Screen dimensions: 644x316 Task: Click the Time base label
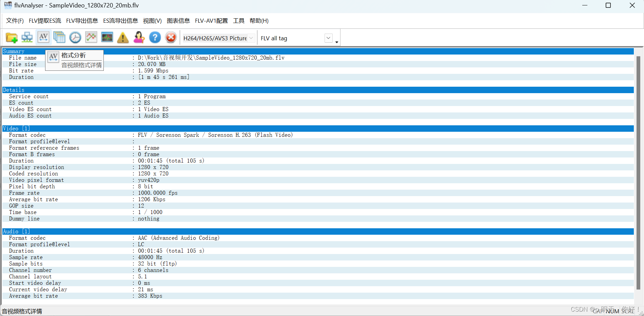point(23,212)
